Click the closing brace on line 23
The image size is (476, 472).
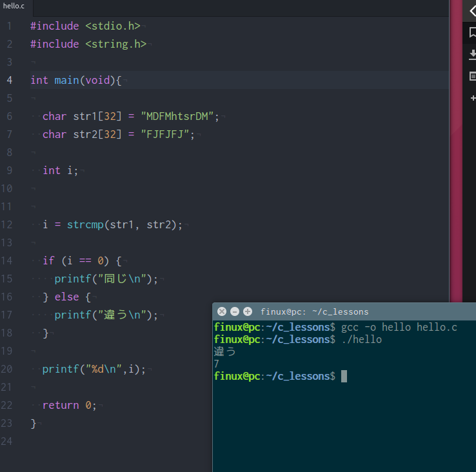[34, 424]
